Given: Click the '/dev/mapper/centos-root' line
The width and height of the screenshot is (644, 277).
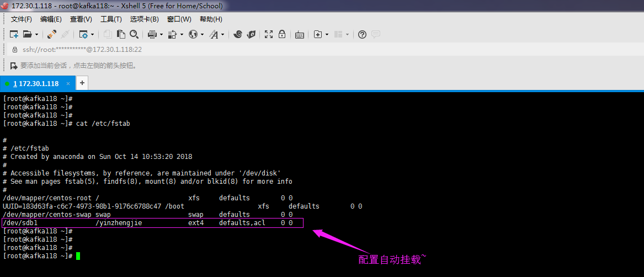Looking at the screenshot, I should click(x=147, y=198).
